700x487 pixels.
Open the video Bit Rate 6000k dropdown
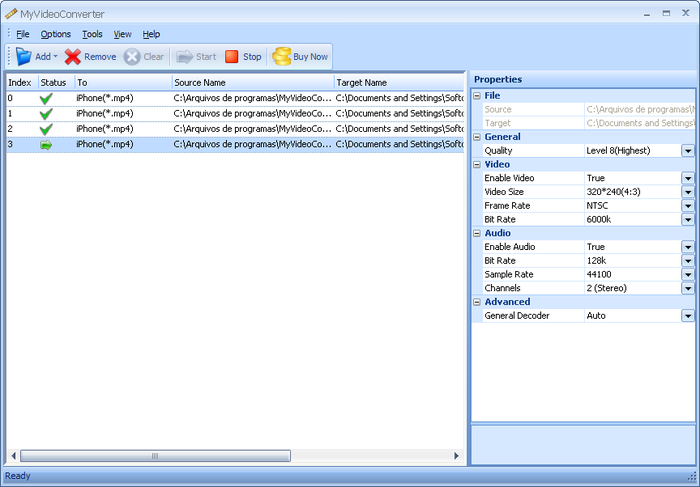688,220
